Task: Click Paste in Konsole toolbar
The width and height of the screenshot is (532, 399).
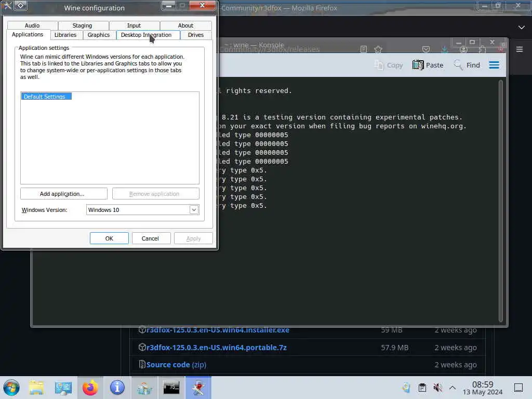Action: [428, 65]
